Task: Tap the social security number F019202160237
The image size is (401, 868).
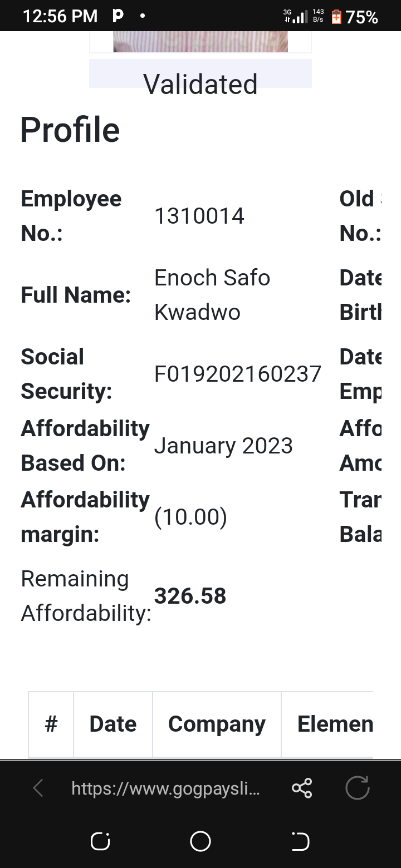Action: 238,374
